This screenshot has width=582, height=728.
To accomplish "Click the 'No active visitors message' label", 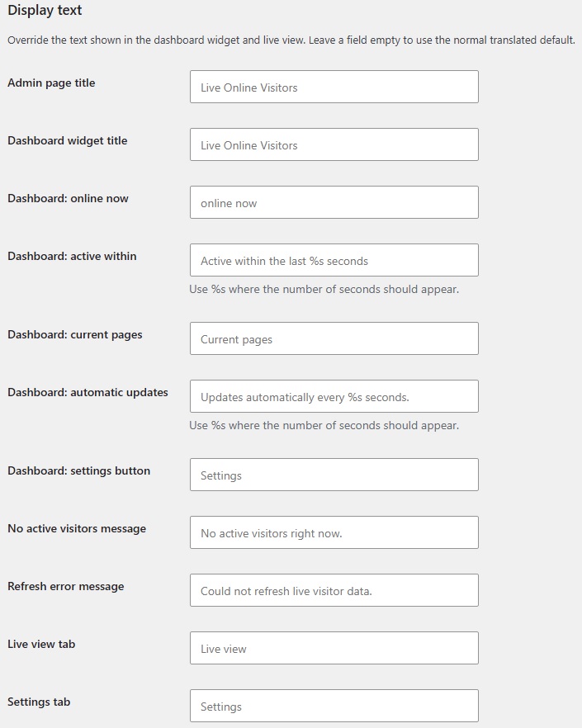I will click(77, 529).
